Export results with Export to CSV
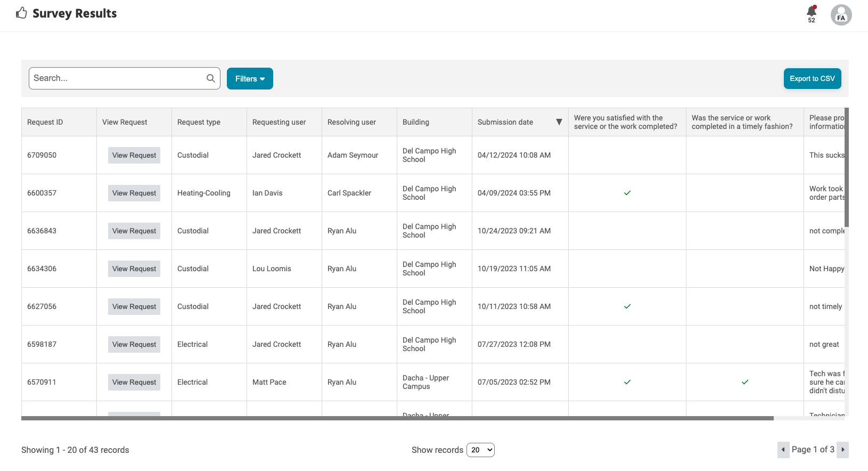868x471 pixels. point(812,78)
